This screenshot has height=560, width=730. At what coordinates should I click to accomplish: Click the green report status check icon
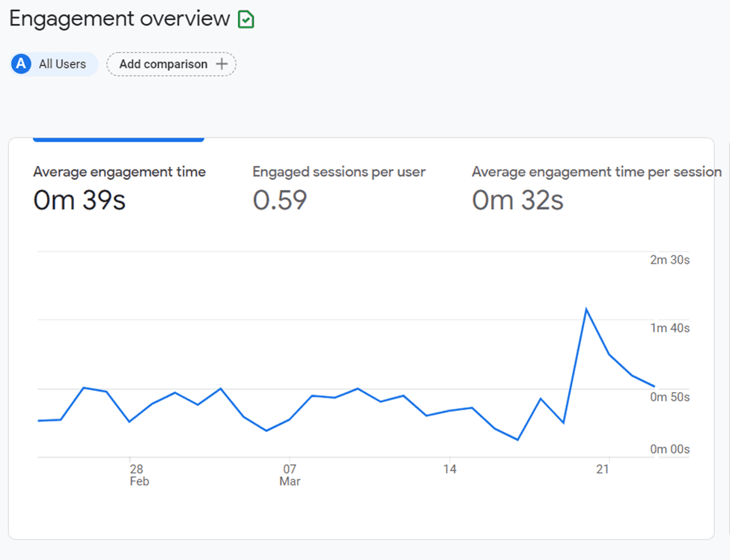[246, 19]
